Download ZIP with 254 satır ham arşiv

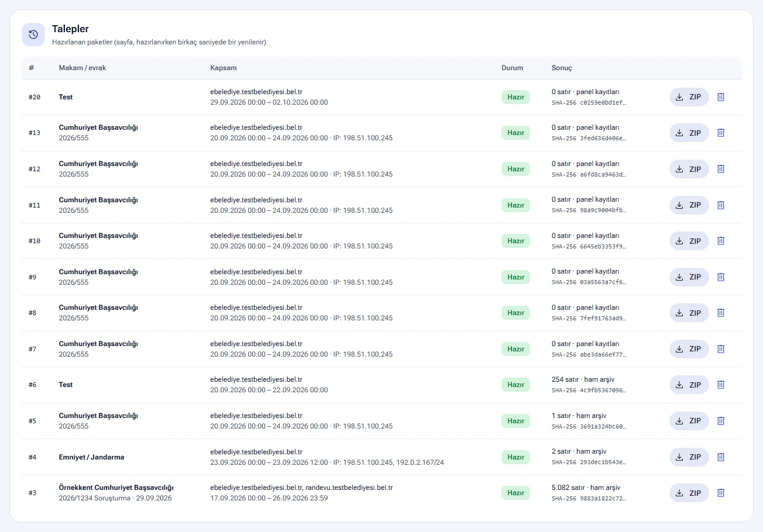coord(689,385)
